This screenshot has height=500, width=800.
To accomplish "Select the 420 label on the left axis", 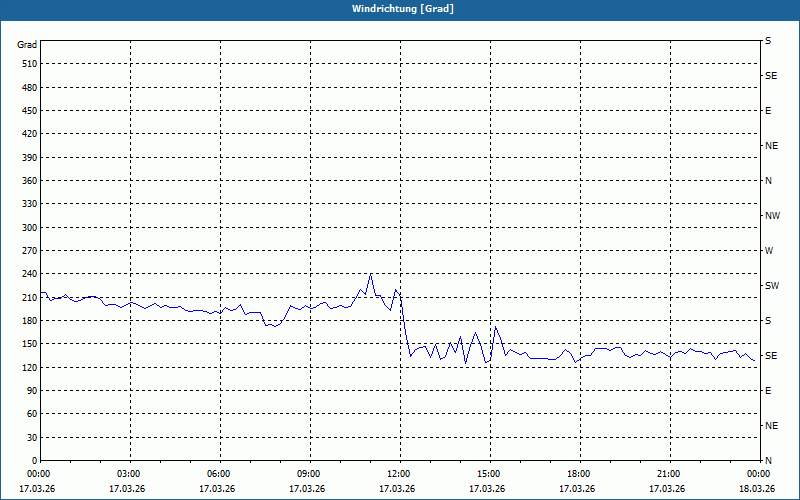I will point(27,134).
